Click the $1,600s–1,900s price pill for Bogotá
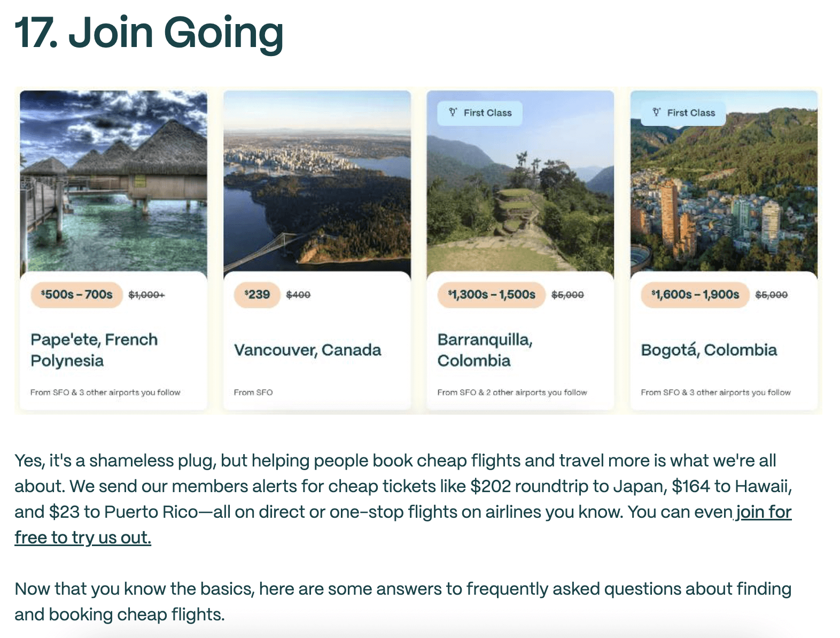 coord(695,294)
